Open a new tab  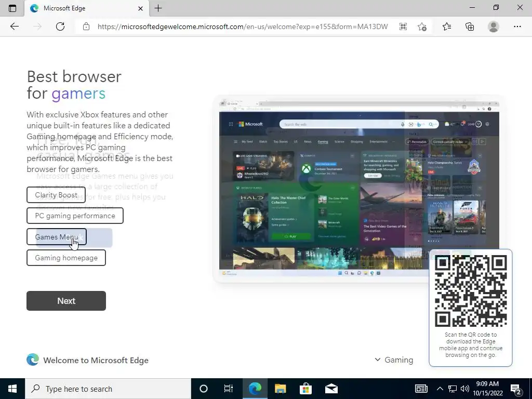(158, 8)
